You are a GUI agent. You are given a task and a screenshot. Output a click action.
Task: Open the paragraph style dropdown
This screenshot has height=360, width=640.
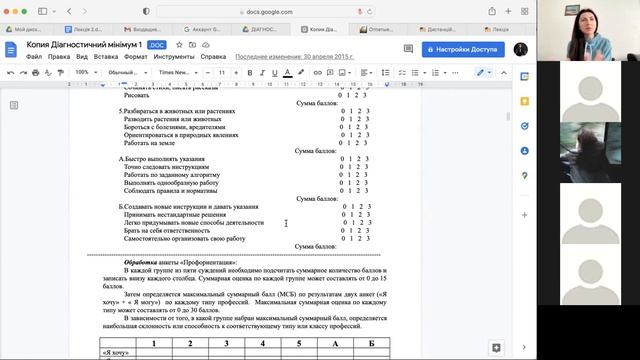(x=127, y=72)
